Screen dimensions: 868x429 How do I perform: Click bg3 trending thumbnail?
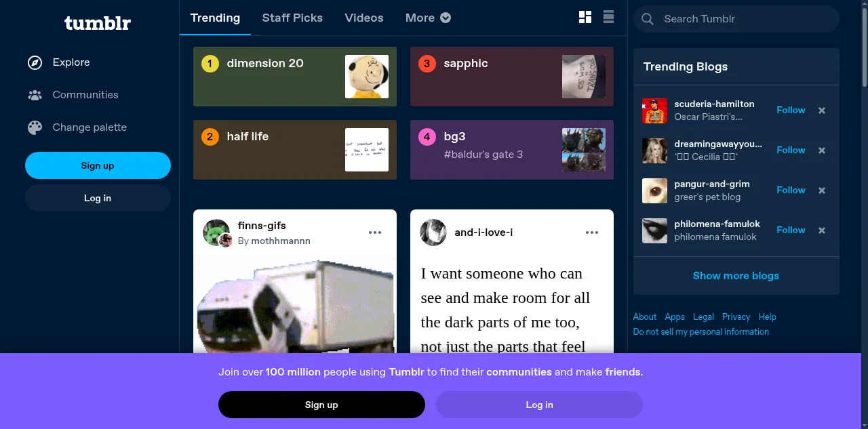584,150
